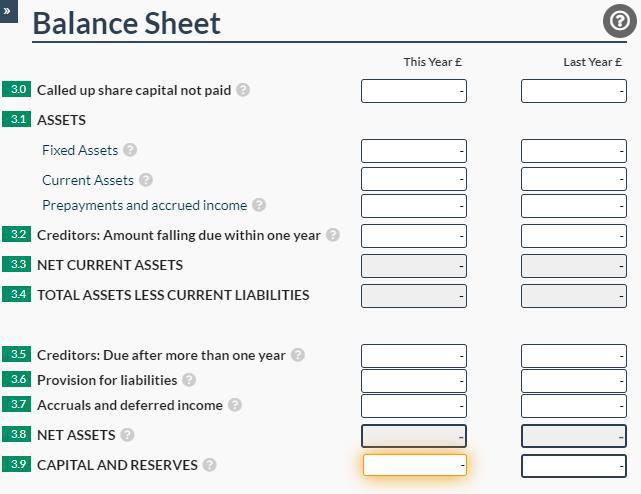Click the Current Assets label
This screenshot has width=641, height=494.
pyautogui.click(x=88, y=180)
